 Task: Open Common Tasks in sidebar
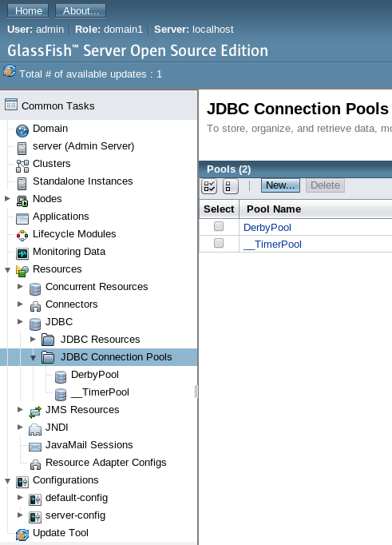[x=58, y=105]
